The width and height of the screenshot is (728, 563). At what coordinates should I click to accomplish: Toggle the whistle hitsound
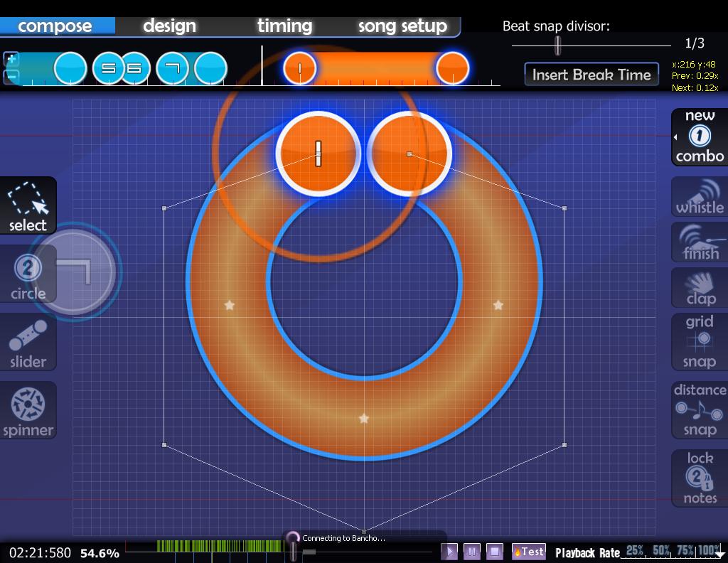pyautogui.click(x=700, y=197)
